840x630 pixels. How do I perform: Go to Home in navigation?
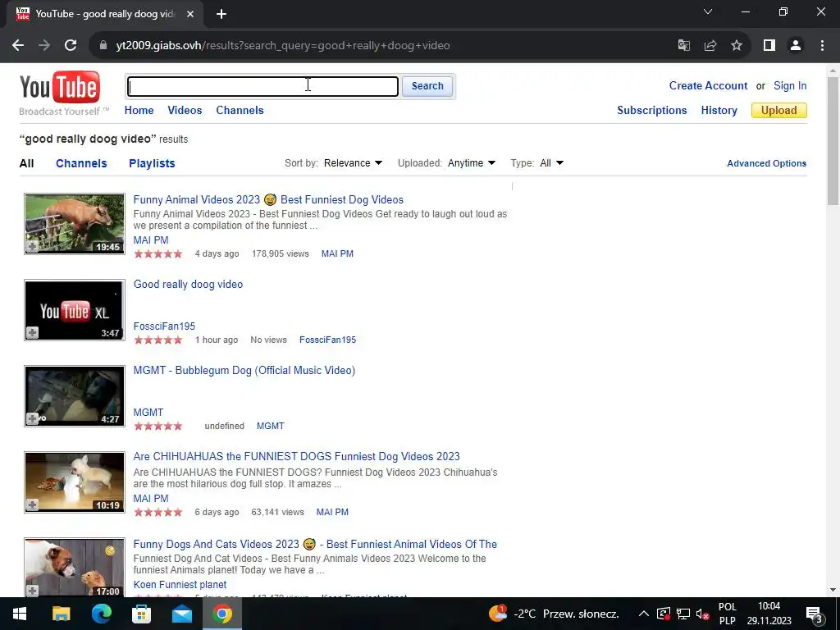(139, 111)
